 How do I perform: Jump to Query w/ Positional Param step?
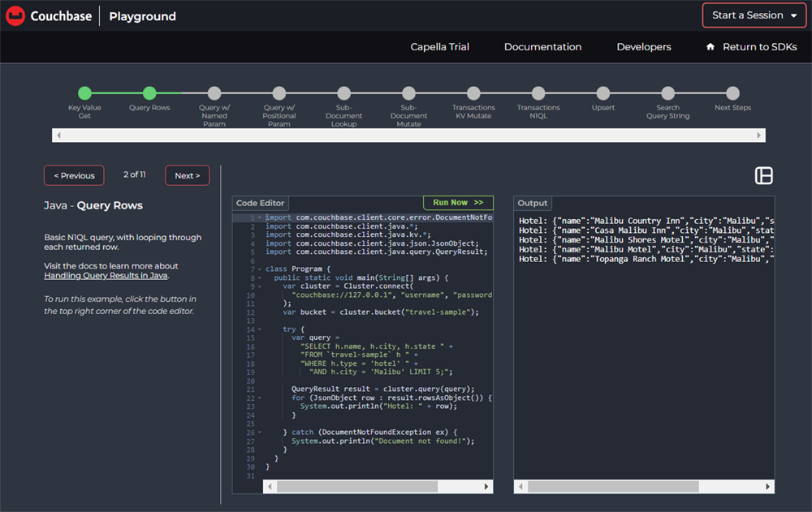point(279,93)
